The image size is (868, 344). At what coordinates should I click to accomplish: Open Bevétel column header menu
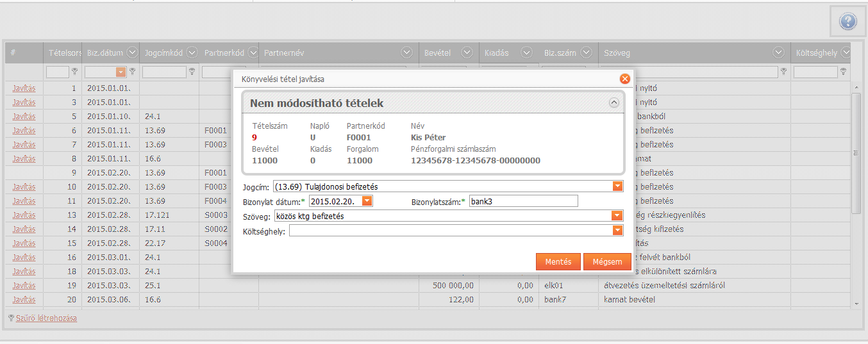pos(466,53)
